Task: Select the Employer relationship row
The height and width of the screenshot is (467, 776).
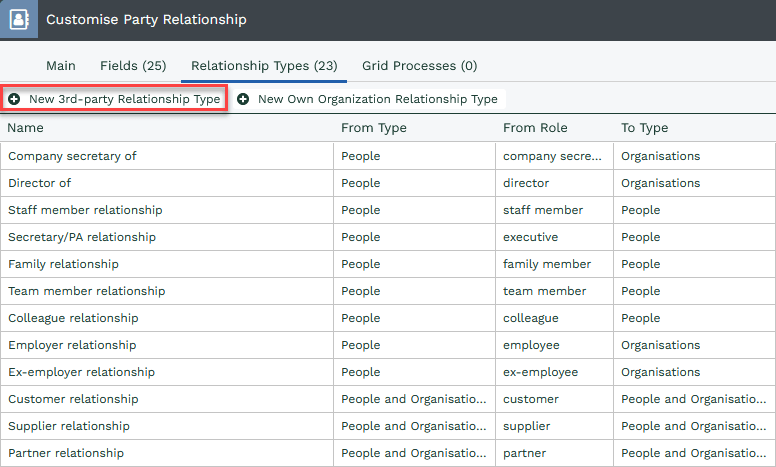Action: click(388, 345)
